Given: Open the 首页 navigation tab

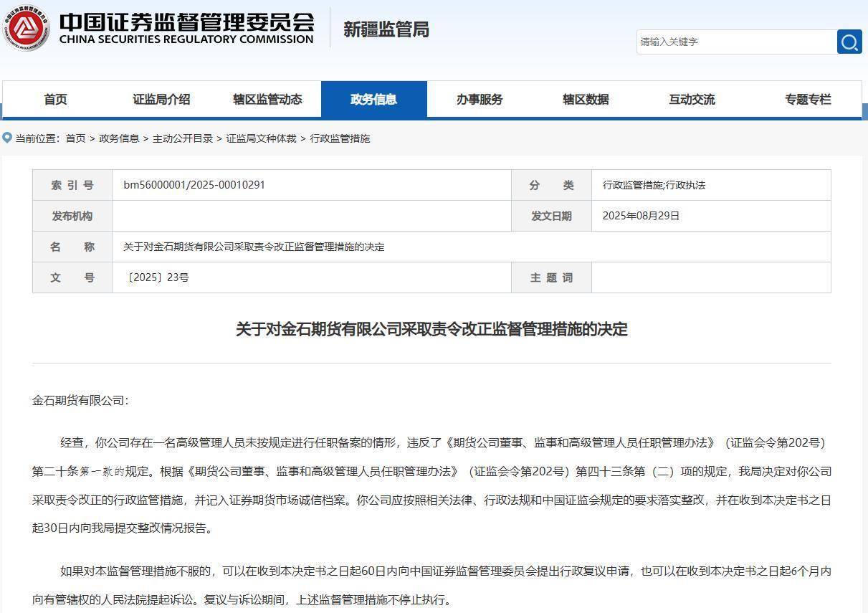Looking at the screenshot, I should (x=55, y=100).
